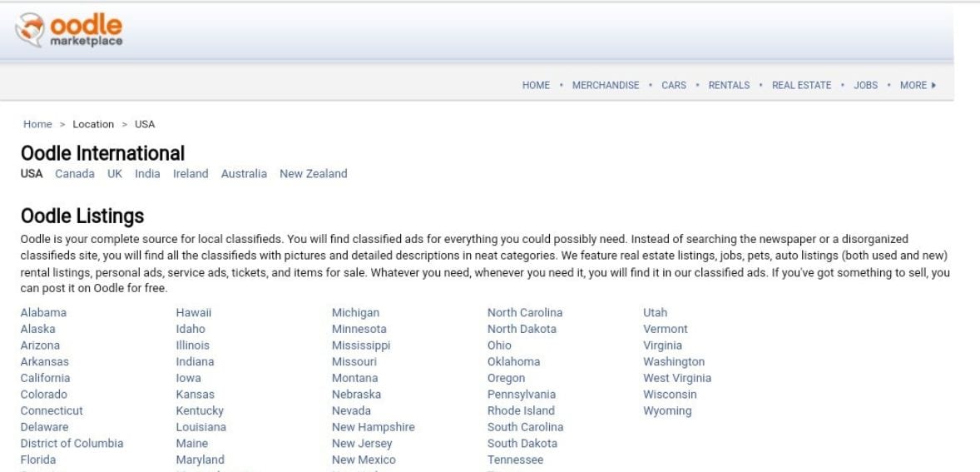Image resolution: width=980 pixels, height=472 pixels.
Task: Switch to New Zealand listings
Action: [x=313, y=174]
